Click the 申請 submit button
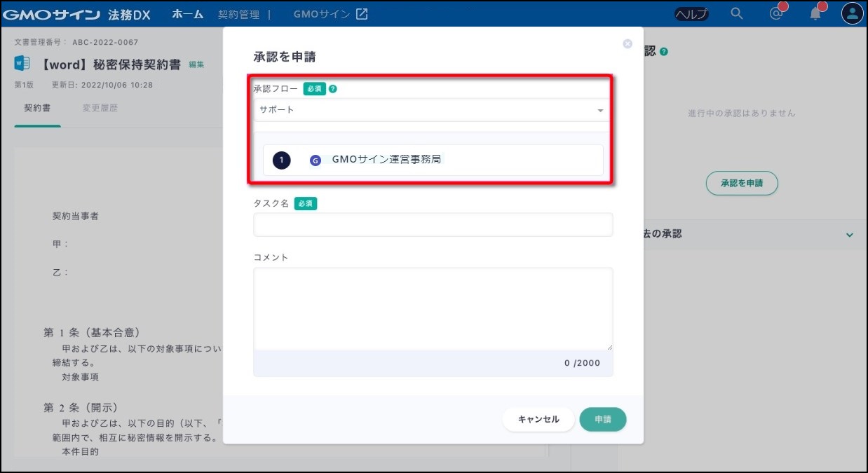Viewport: 868px width, 473px height. pyautogui.click(x=602, y=419)
